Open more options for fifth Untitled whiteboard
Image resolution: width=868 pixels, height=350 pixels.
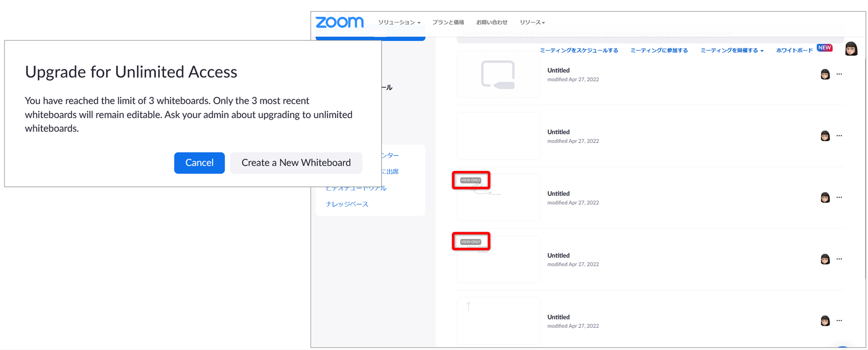pyautogui.click(x=839, y=320)
